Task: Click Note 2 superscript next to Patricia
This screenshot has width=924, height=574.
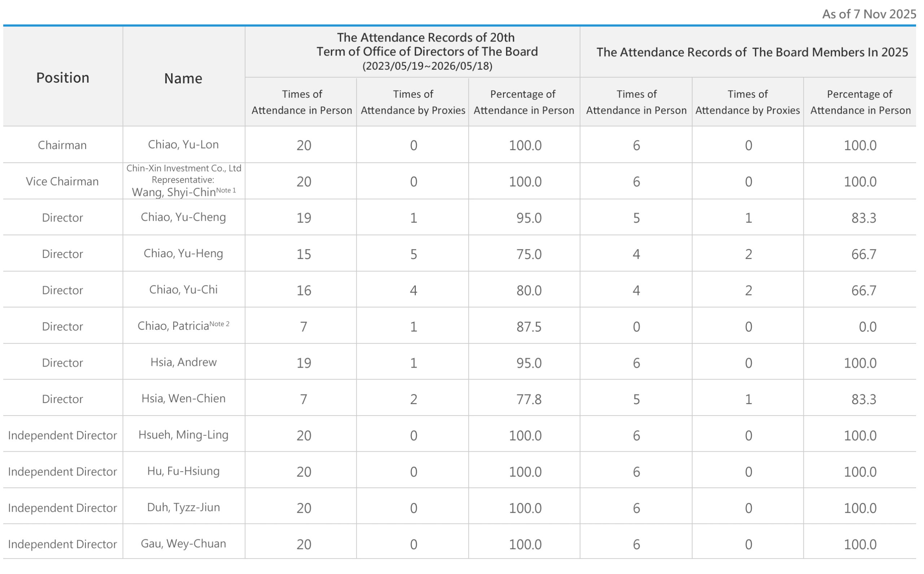Action: pos(219,324)
